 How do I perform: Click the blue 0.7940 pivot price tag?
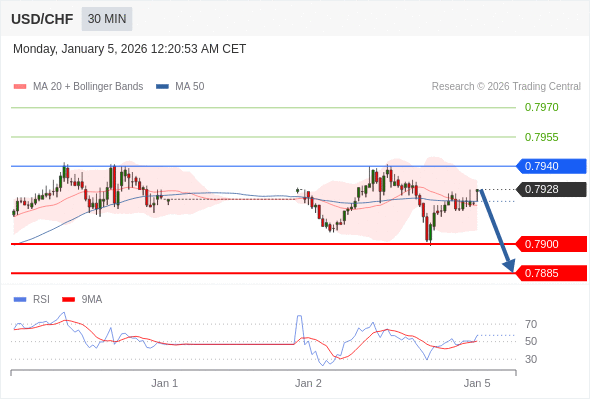[551, 166]
